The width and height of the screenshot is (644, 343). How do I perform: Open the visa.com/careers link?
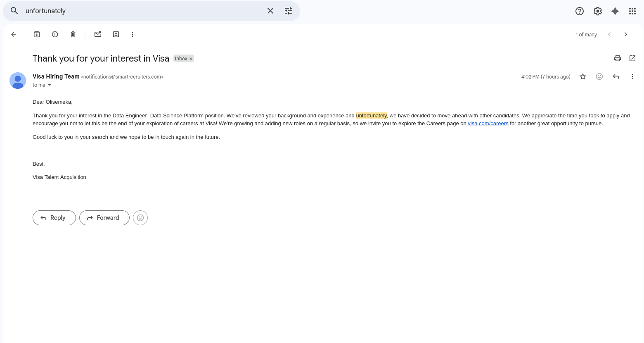488,124
